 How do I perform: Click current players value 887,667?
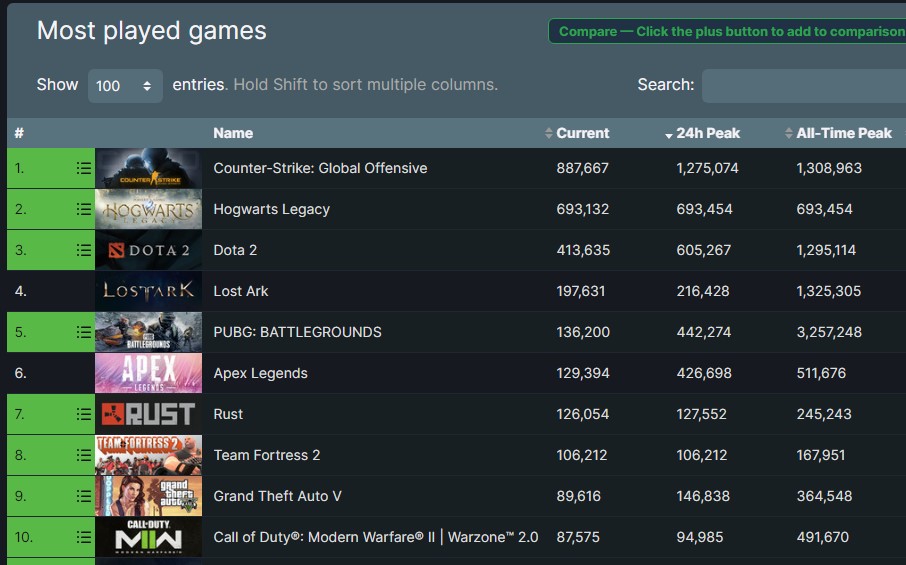[x=582, y=168]
